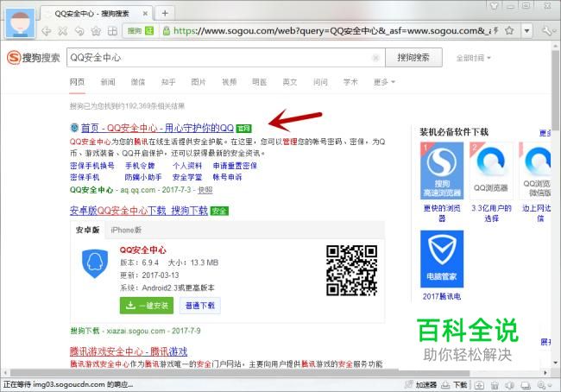Viewport: 561px width, 392px height.
Task: Close the QQ安全中心 browser tab
Action: pos(145,14)
